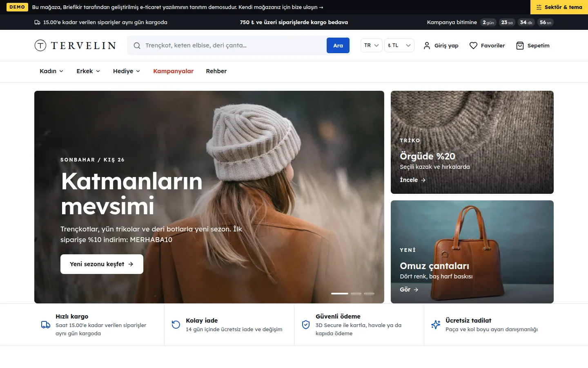Click the sliders icon next to Sektör & tema
This screenshot has width=588, height=368.
click(x=539, y=7)
